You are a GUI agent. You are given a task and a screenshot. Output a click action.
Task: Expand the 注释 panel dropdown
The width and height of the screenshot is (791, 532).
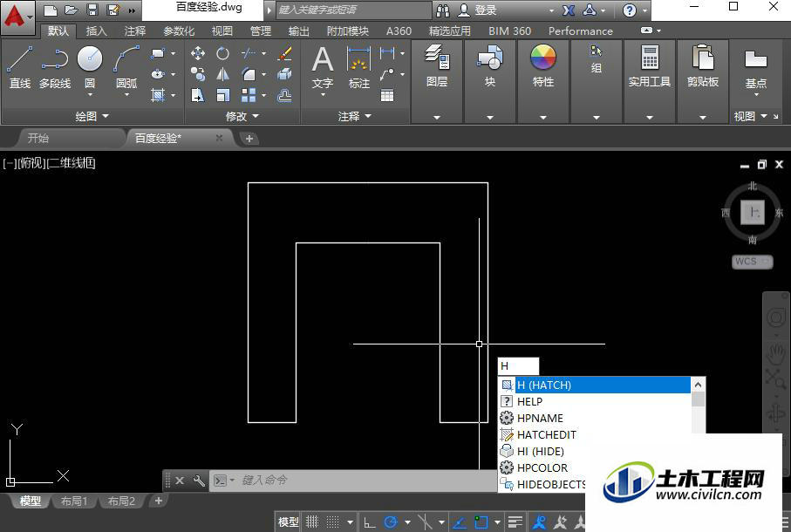[355, 117]
